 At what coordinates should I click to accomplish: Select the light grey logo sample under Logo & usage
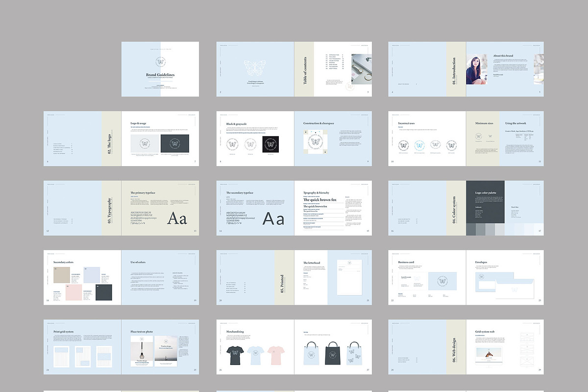click(145, 144)
